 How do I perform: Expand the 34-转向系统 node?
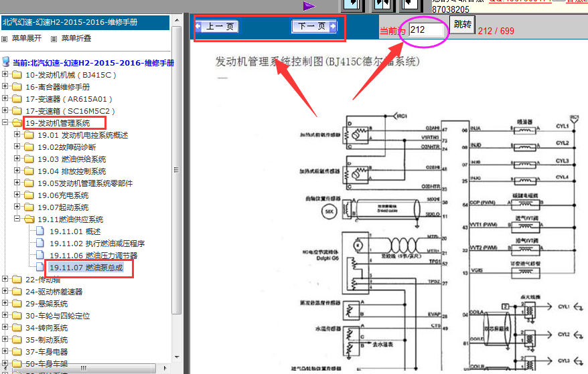pyautogui.click(x=5, y=326)
